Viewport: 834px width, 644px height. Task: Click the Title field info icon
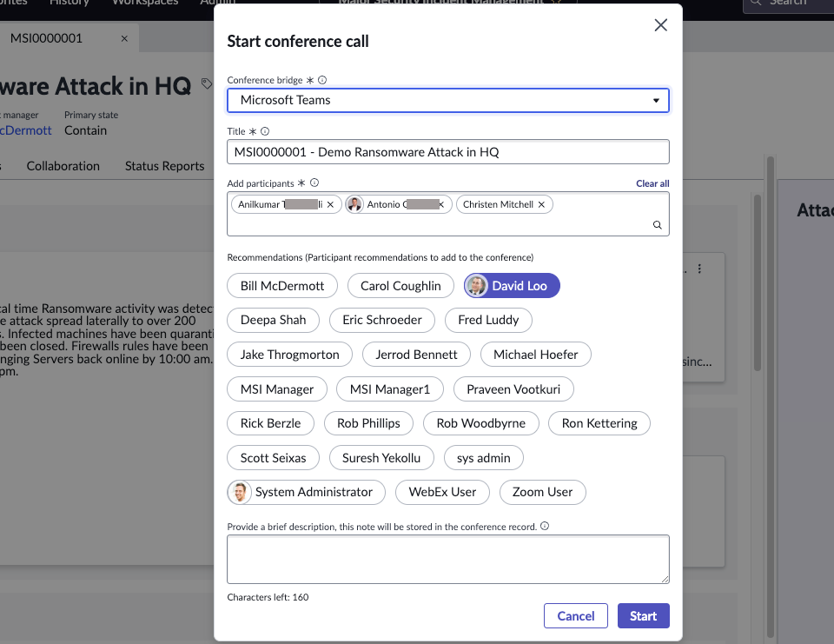[265, 131]
